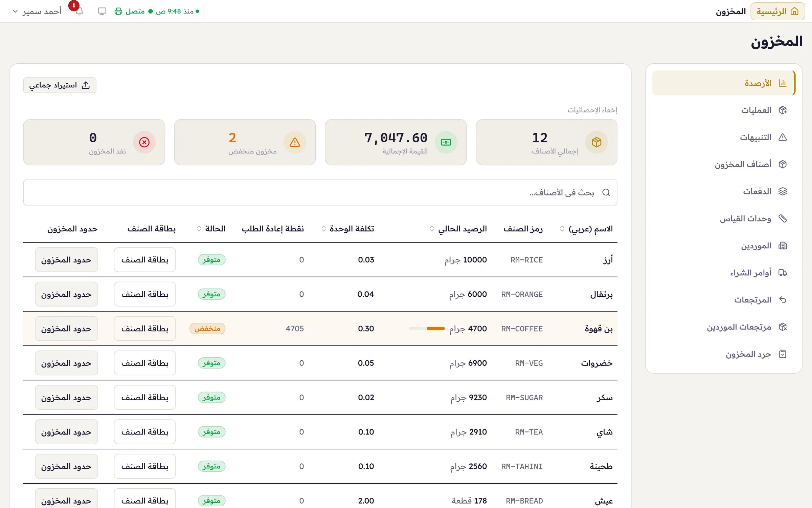Go to الموردين section
The width and height of the screenshot is (812, 508).
724,246
